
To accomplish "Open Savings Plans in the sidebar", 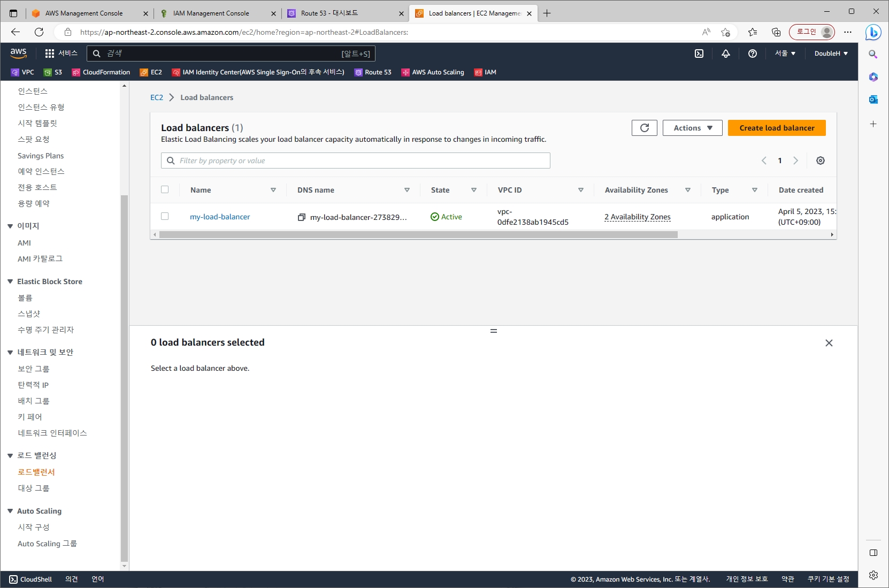I will click(41, 156).
